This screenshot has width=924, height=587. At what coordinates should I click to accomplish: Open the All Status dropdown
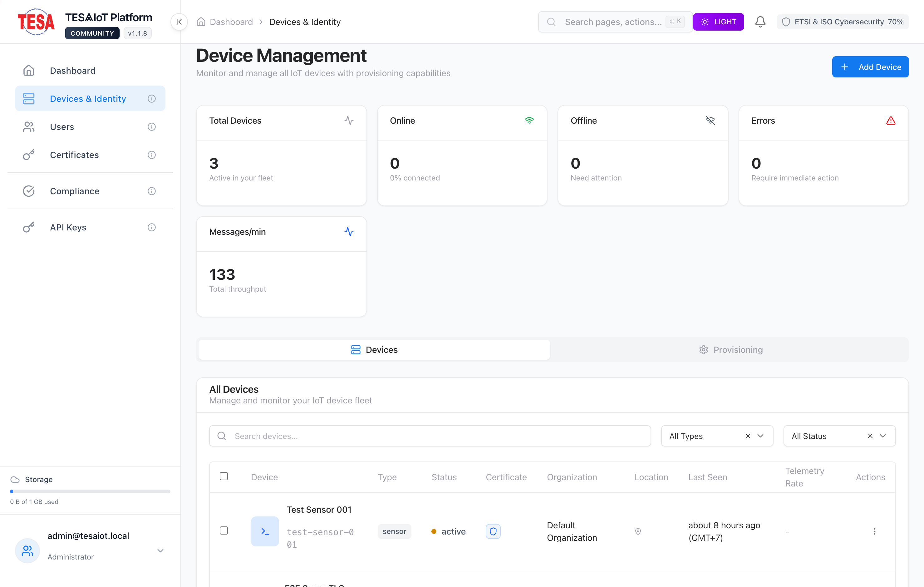pyautogui.click(x=839, y=436)
